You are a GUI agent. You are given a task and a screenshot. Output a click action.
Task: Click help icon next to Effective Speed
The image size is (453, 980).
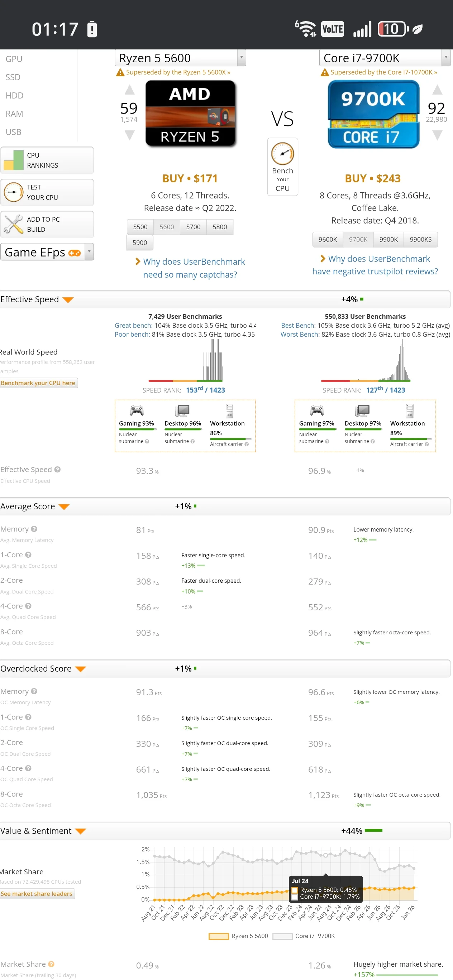(x=57, y=470)
